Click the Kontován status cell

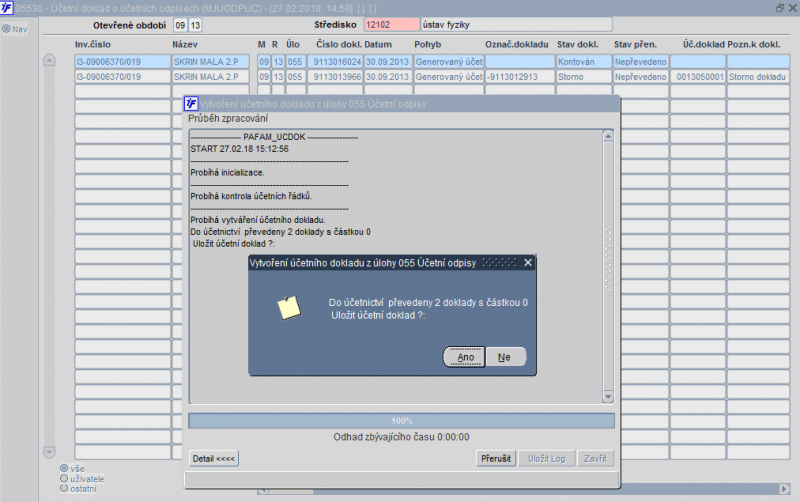point(584,62)
